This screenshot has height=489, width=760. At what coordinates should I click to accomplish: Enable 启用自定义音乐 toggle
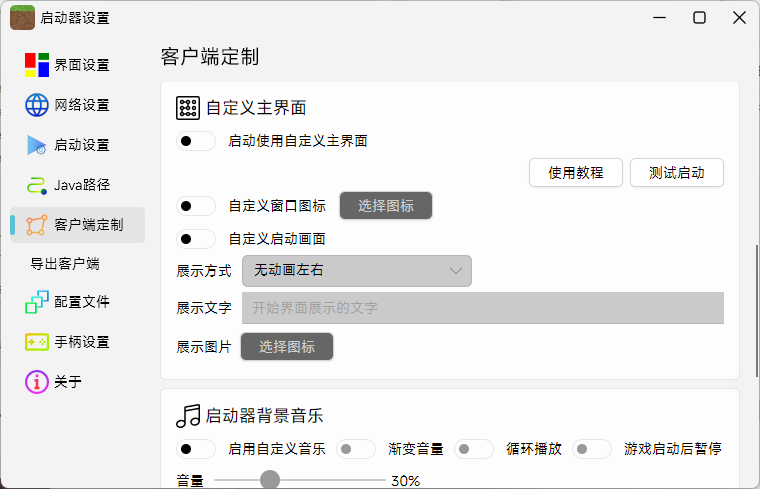[196, 449]
